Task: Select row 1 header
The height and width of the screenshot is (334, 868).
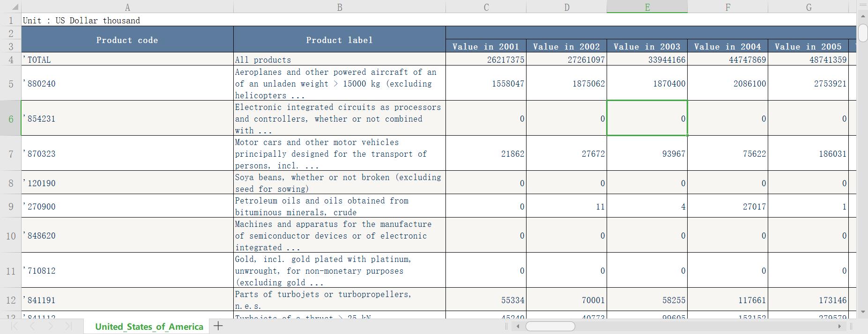Action: point(11,20)
